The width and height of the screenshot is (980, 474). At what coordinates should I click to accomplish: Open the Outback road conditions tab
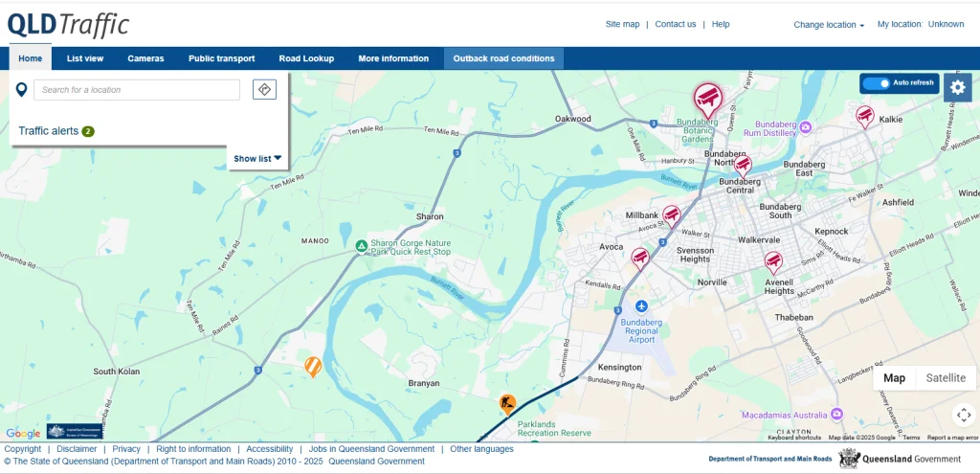pyautogui.click(x=503, y=58)
